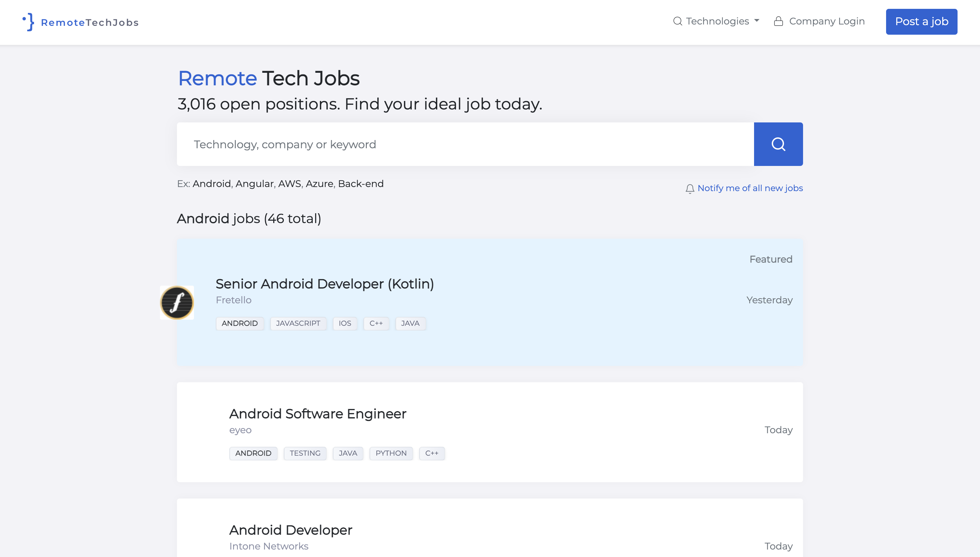
Task: Click the magnifier icon beside Technologies
Action: [677, 21]
